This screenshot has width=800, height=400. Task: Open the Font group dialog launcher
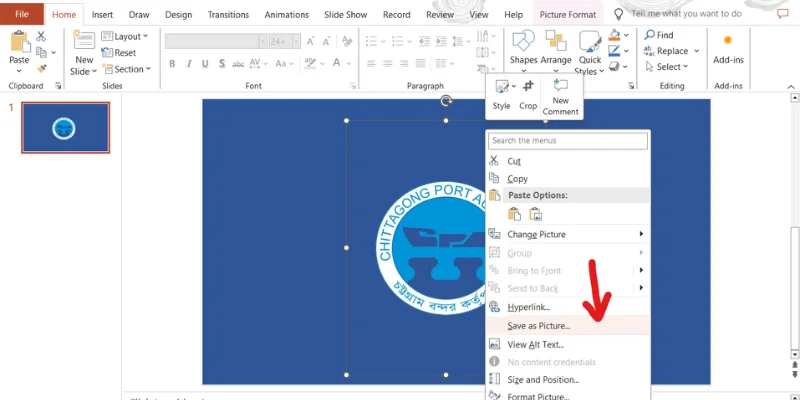[x=353, y=86]
